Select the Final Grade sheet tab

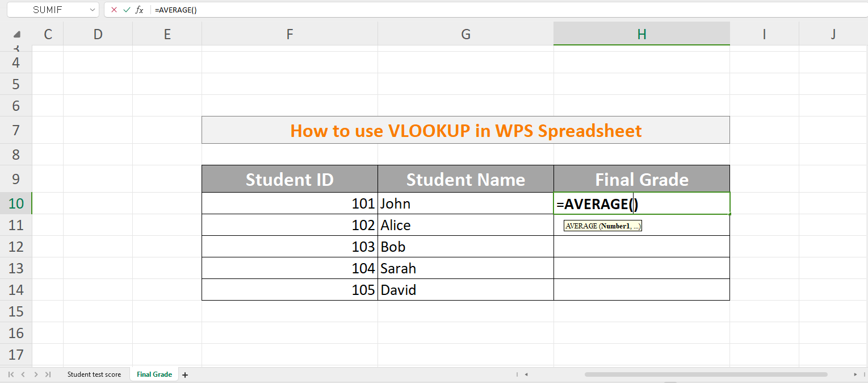click(154, 374)
